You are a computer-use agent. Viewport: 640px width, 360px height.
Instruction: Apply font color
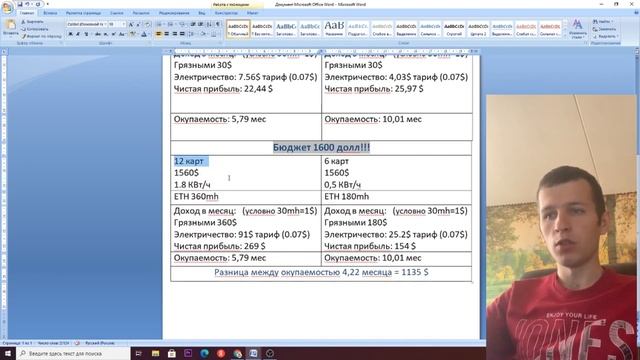click(x=144, y=34)
